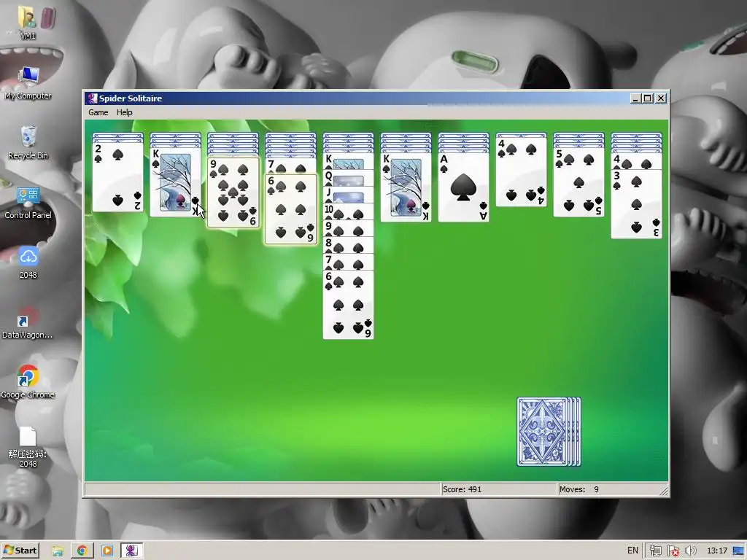Screen dimensions: 747x560
Task: Click the network tray icon
Action: click(656, 551)
